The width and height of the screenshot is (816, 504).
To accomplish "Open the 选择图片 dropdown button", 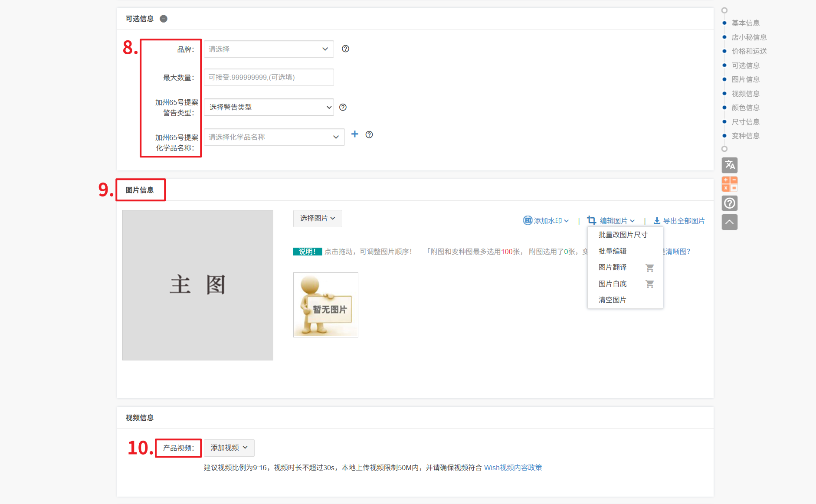I will (x=317, y=219).
